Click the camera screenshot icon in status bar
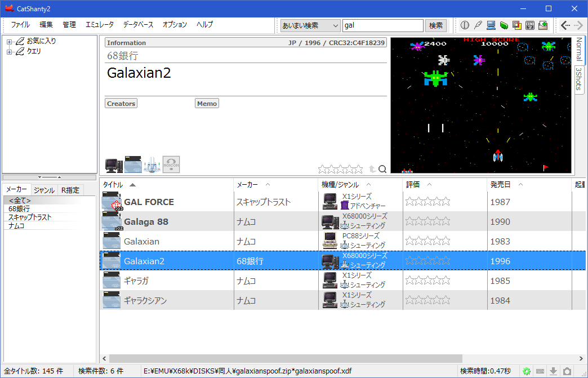The width and height of the screenshot is (588, 378). tap(568, 371)
